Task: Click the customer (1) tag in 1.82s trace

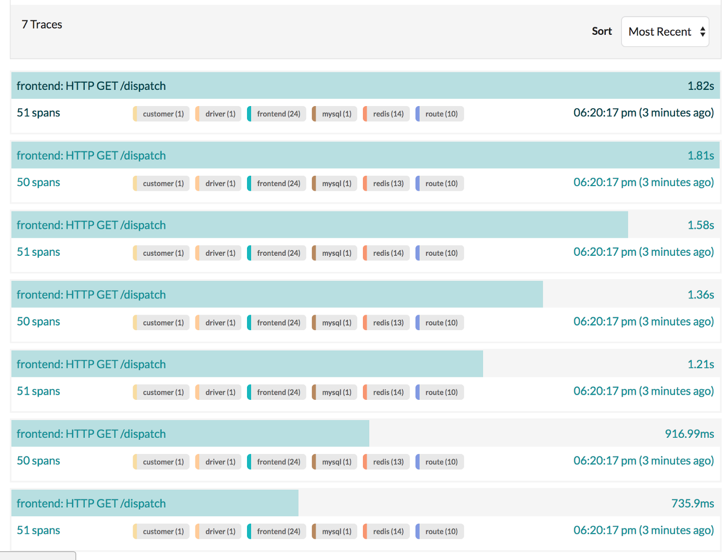Action: point(161,114)
